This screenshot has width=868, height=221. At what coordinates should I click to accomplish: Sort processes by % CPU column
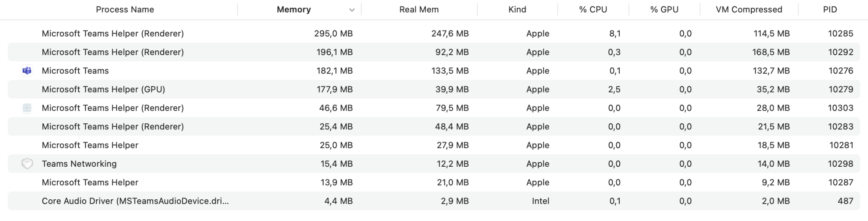pos(593,10)
